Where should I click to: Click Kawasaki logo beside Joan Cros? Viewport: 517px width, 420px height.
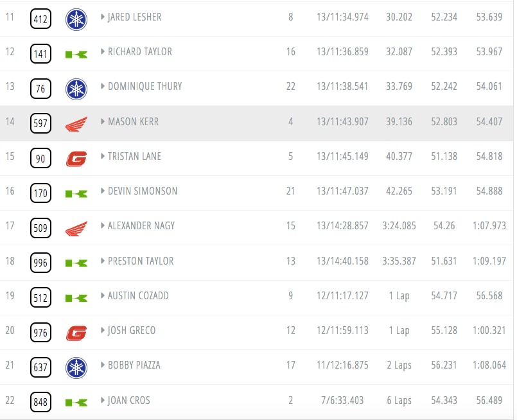[76, 403]
